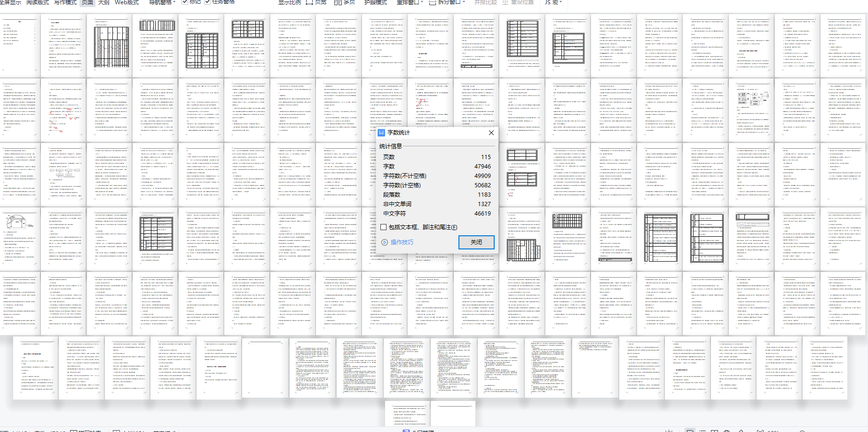Switch to 阅读版式 reading layout
Image resolution: width=868 pixels, height=432 pixels.
coord(38,2)
